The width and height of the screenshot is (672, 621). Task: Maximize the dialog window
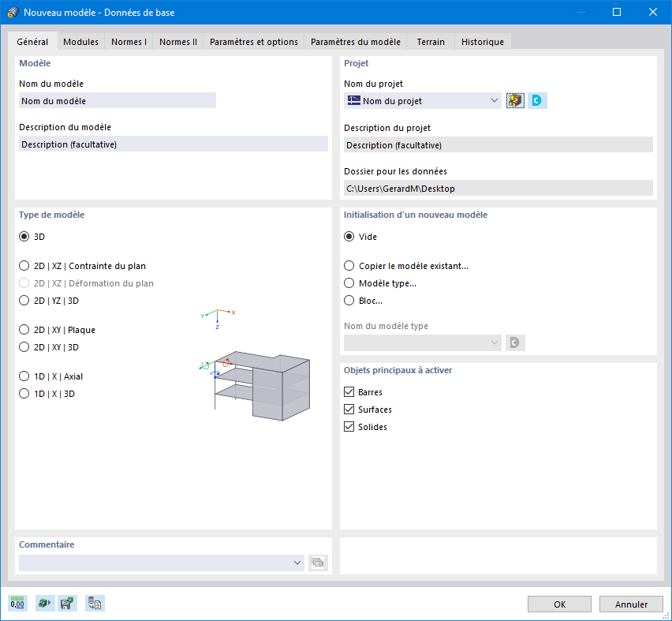click(x=617, y=12)
